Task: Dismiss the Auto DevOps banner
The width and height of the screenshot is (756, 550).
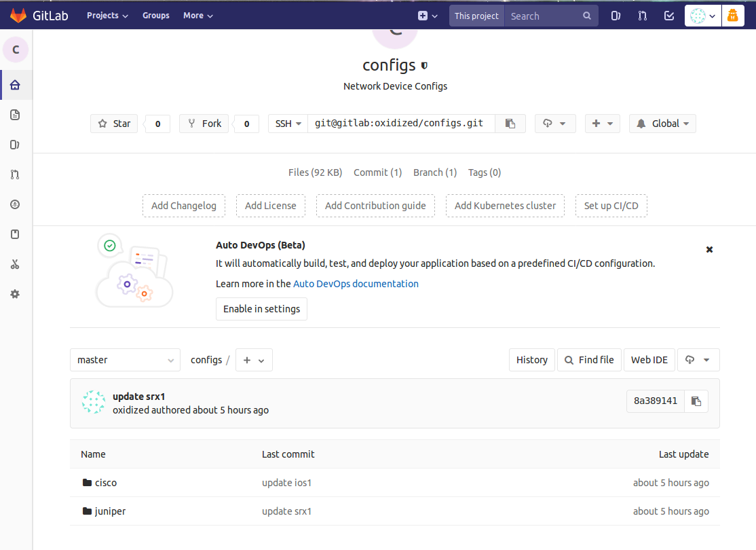Action: click(709, 250)
